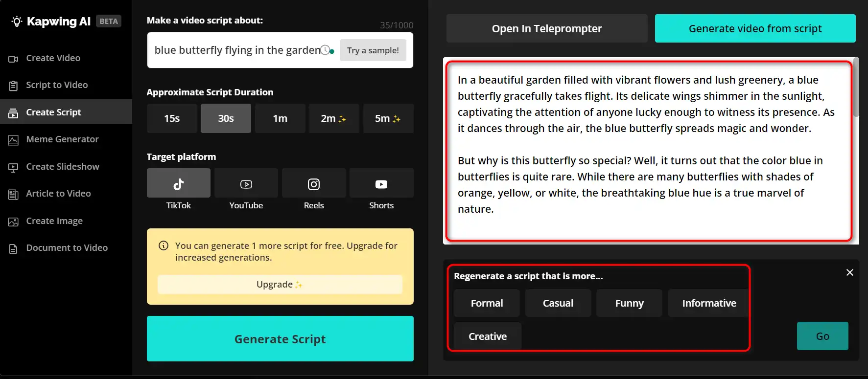Choose the premium 2m duration

tap(334, 118)
